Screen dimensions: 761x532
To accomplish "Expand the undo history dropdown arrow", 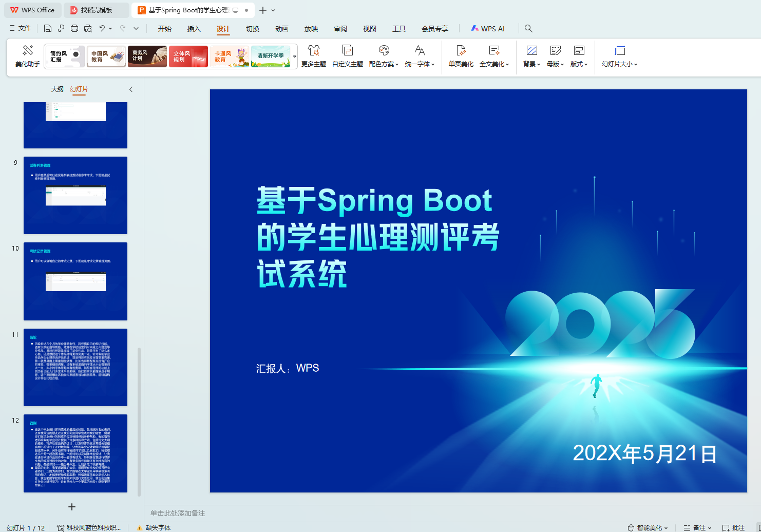I will pyautogui.click(x=110, y=29).
